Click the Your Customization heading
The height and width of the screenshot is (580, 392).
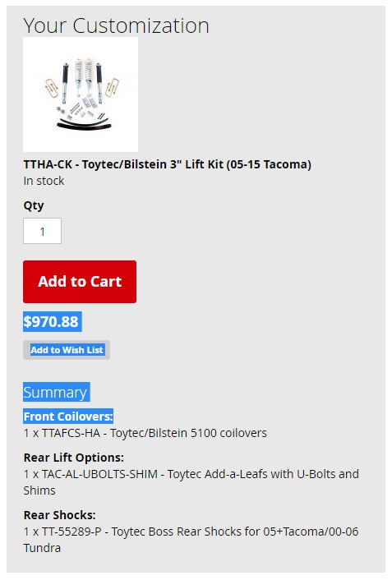[116, 25]
